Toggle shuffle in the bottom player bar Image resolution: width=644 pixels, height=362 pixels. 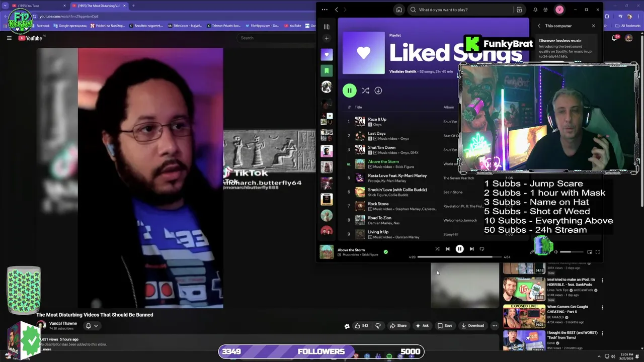pos(437,249)
